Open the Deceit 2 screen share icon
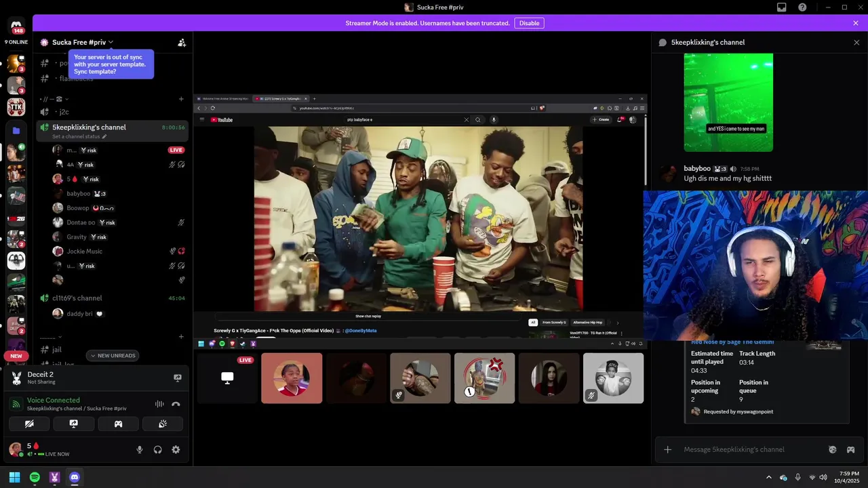868x488 pixels. [x=178, y=378]
